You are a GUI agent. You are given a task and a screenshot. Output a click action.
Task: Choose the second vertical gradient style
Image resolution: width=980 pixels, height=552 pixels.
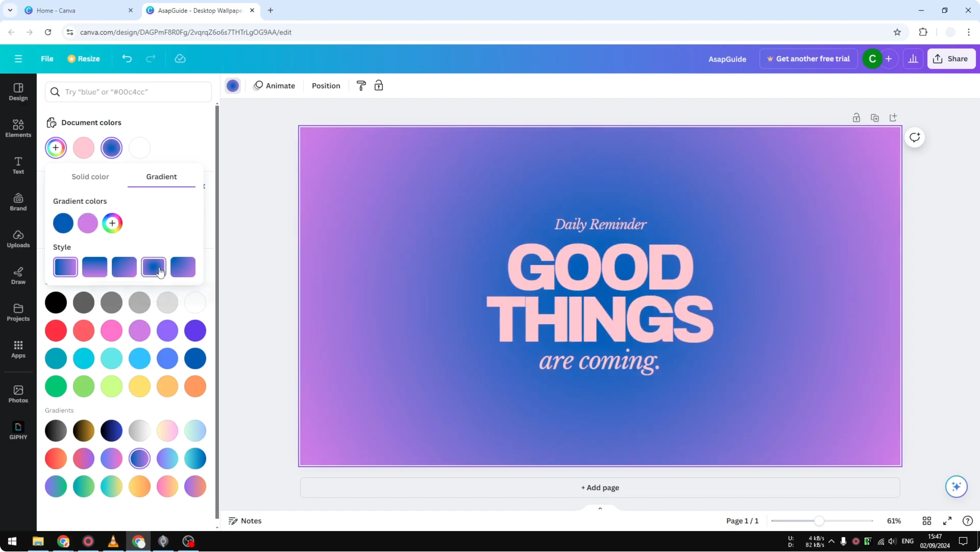point(95,267)
